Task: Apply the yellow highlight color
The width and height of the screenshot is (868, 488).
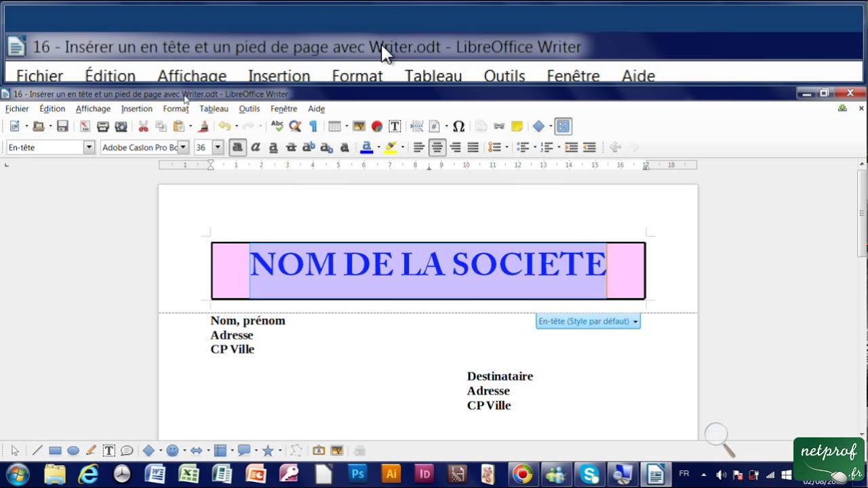Action: (391, 147)
